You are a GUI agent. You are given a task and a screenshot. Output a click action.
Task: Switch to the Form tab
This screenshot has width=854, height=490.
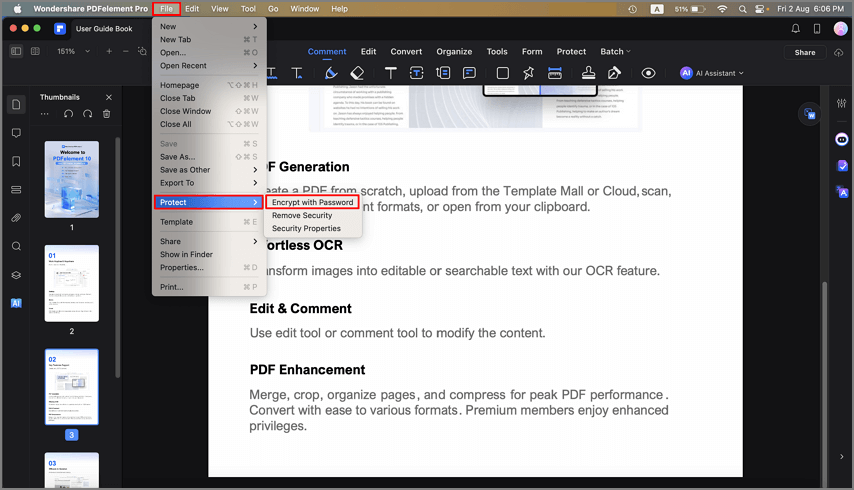coord(532,51)
